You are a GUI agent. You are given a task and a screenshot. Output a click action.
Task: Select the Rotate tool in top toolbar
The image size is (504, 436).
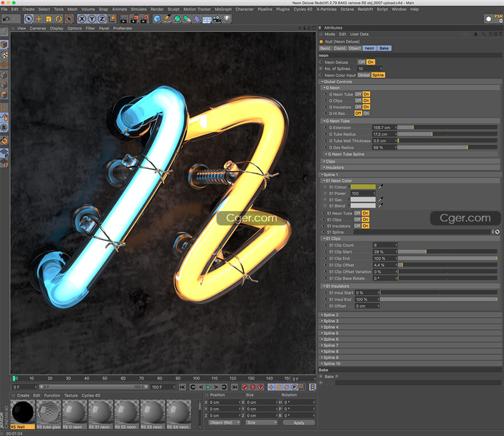pos(58,19)
